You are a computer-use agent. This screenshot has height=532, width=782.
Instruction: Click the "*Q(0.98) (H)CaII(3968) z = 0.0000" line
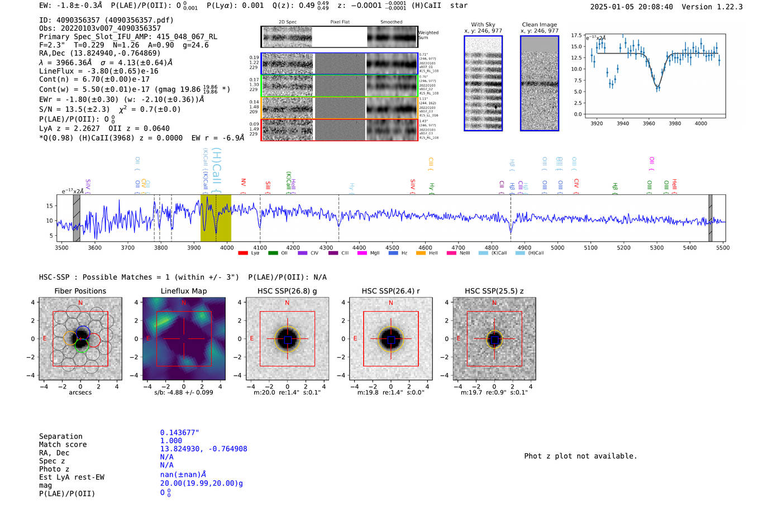(x=141, y=138)
